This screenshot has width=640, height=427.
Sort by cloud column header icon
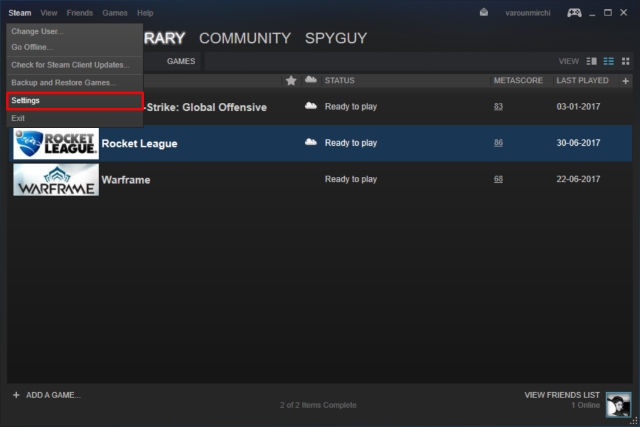point(311,80)
